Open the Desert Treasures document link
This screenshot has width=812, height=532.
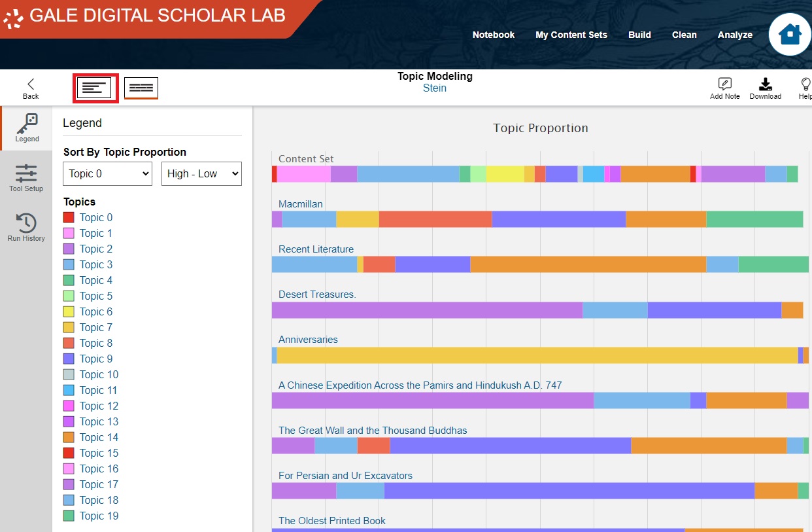tap(317, 294)
